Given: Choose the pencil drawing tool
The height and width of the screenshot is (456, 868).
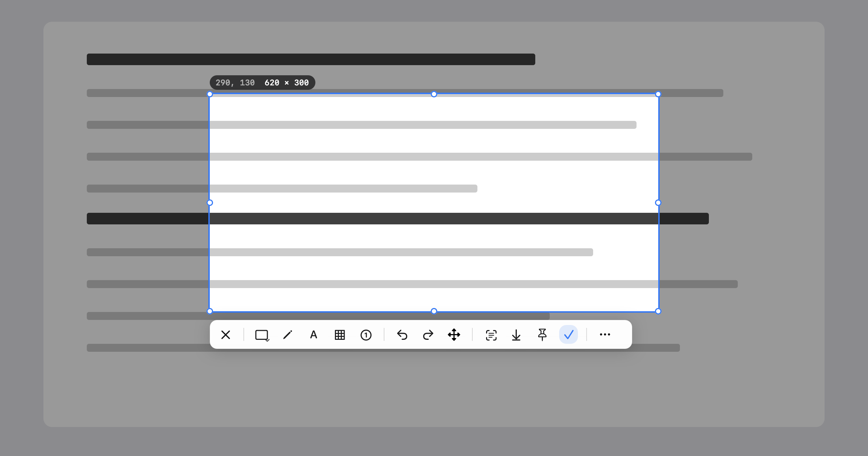Looking at the screenshot, I should pyautogui.click(x=288, y=335).
